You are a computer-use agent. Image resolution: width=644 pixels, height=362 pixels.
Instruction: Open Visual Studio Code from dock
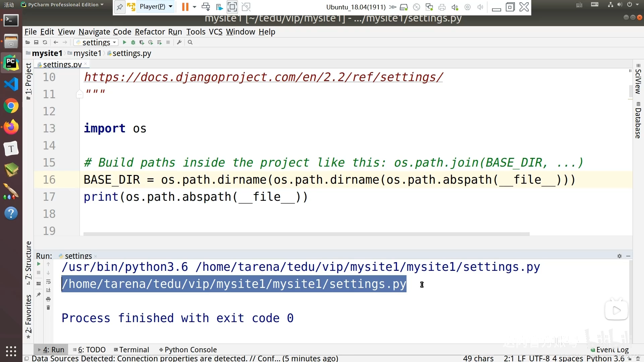(11, 84)
